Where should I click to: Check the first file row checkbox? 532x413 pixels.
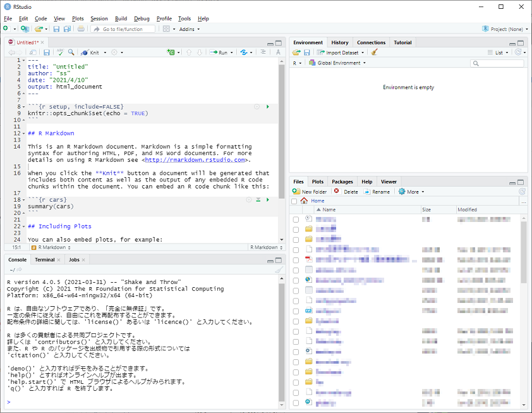coord(296,219)
